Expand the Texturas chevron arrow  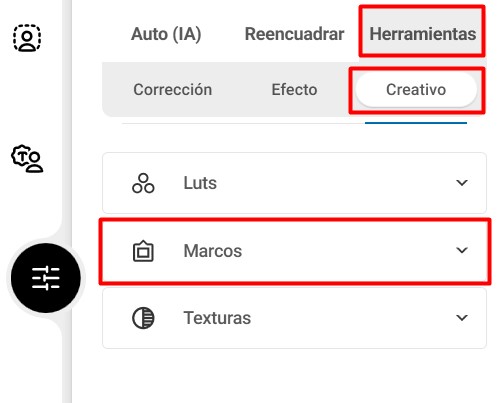coord(462,318)
